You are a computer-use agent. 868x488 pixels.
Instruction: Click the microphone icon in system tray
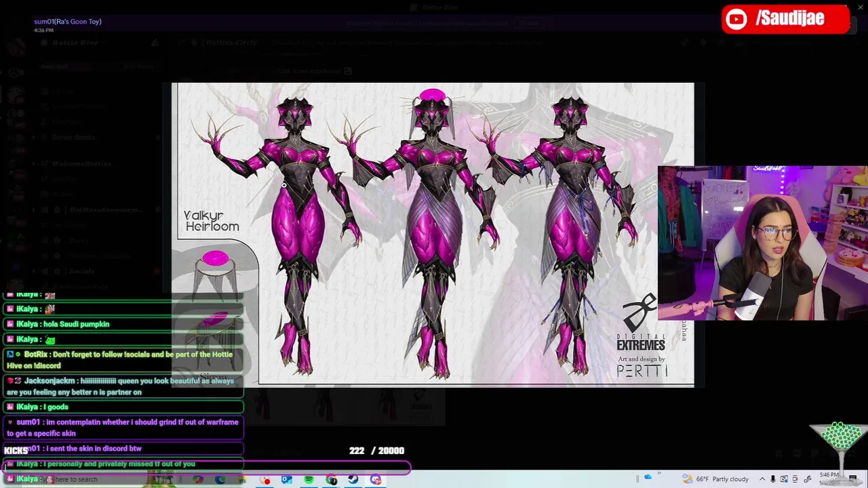click(x=772, y=479)
